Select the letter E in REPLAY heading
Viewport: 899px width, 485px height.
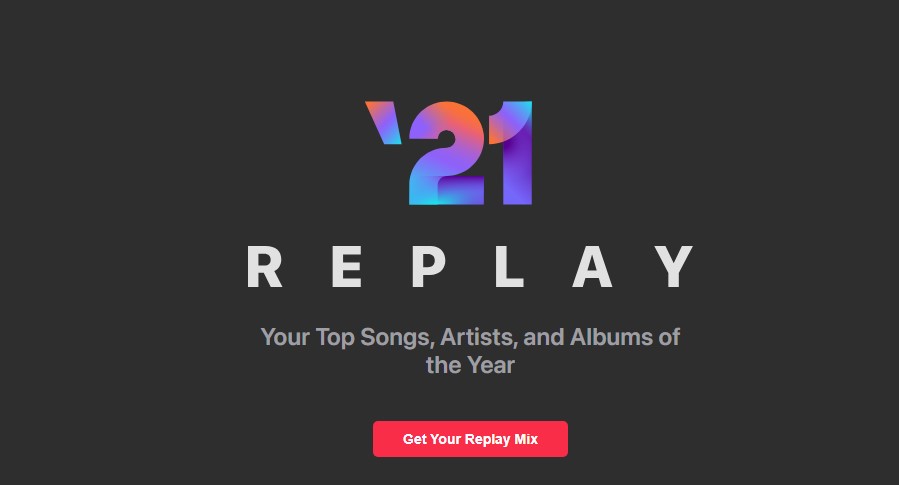347,265
